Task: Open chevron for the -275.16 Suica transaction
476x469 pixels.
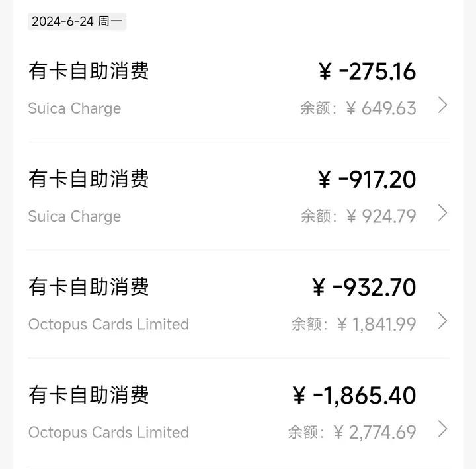Action: coord(443,105)
